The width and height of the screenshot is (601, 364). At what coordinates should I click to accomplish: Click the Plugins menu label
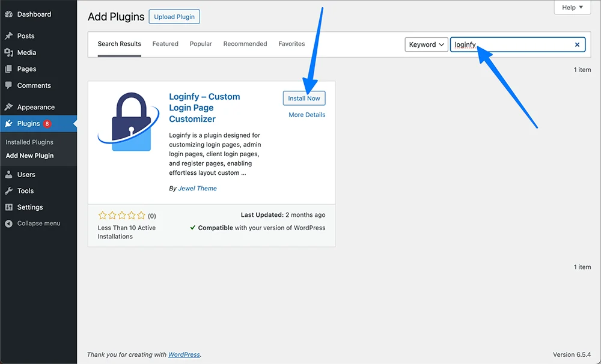click(x=28, y=123)
